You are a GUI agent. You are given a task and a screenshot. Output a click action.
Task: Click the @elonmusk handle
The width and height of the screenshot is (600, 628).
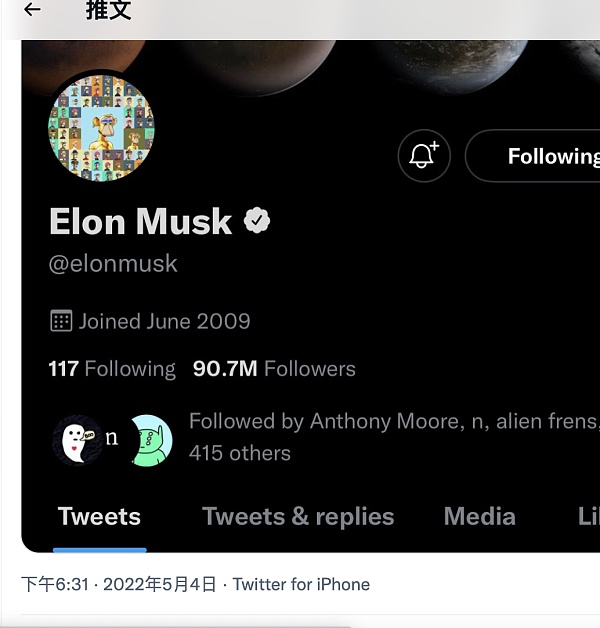point(113,264)
